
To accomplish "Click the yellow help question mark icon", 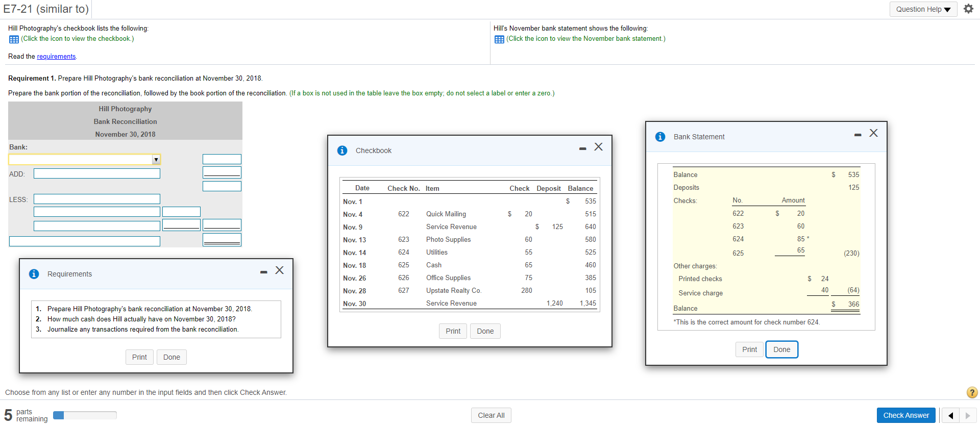I will [x=972, y=392].
